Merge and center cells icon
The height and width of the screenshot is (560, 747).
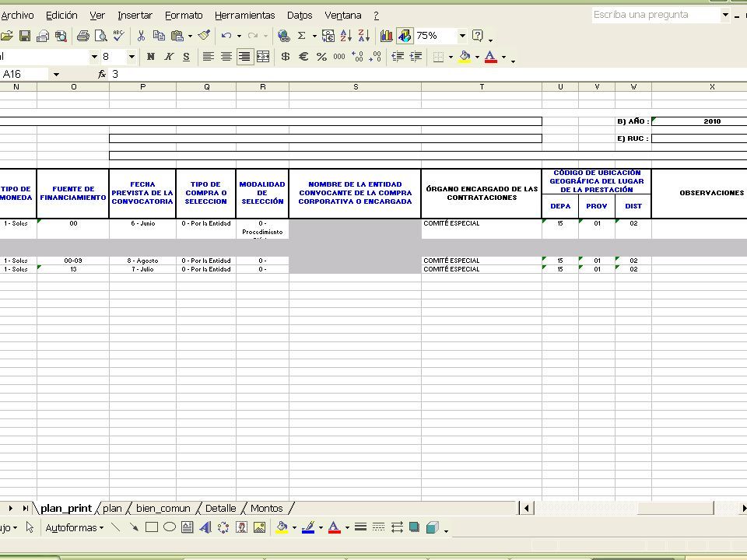(263, 57)
